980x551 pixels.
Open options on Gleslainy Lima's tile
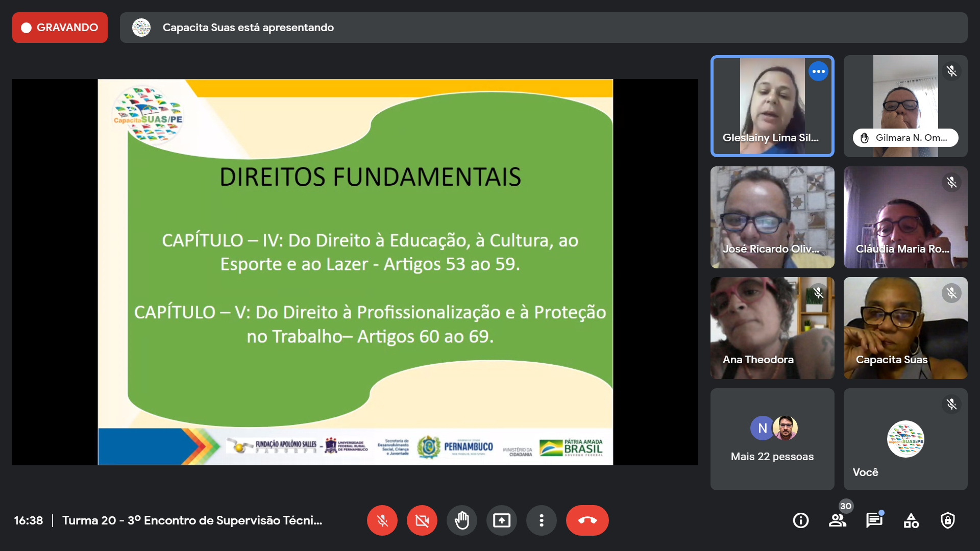[818, 71]
